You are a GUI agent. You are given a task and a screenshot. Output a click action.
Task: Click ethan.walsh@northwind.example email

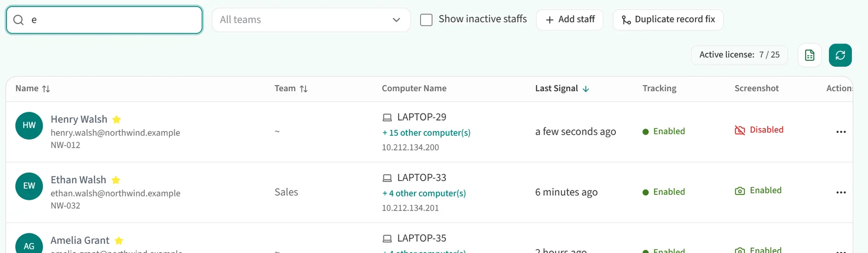click(116, 194)
